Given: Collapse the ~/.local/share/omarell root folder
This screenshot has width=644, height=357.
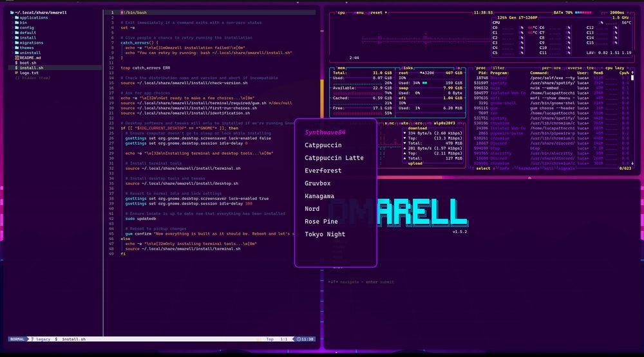Looking at the screenshot, I should tap(38, 12).
